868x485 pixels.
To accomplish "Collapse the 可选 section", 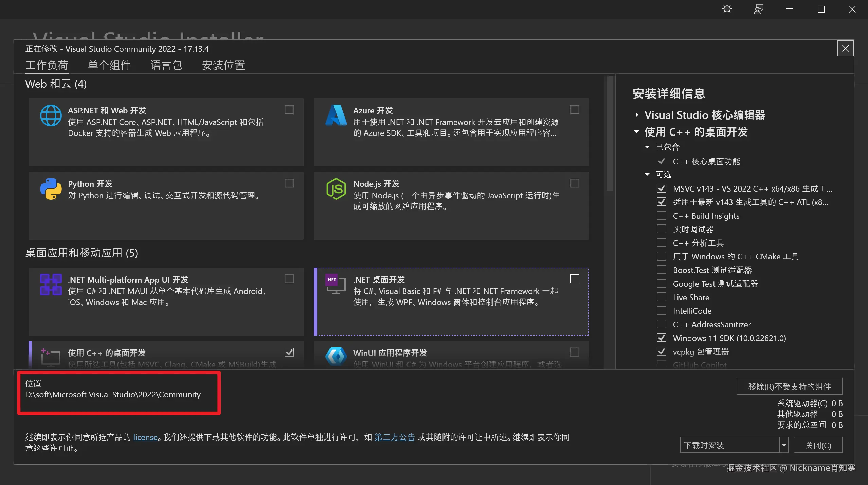I will pyautogui.click(x=647, y=174).
